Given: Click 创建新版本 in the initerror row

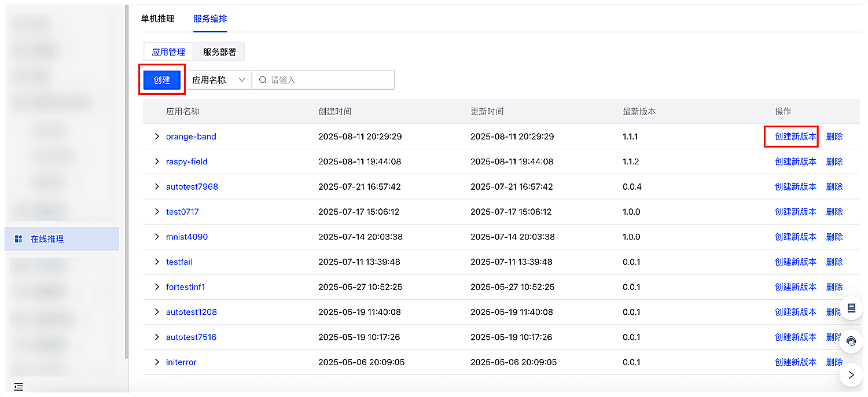Looking at the screenshot, I should point(796,362).
